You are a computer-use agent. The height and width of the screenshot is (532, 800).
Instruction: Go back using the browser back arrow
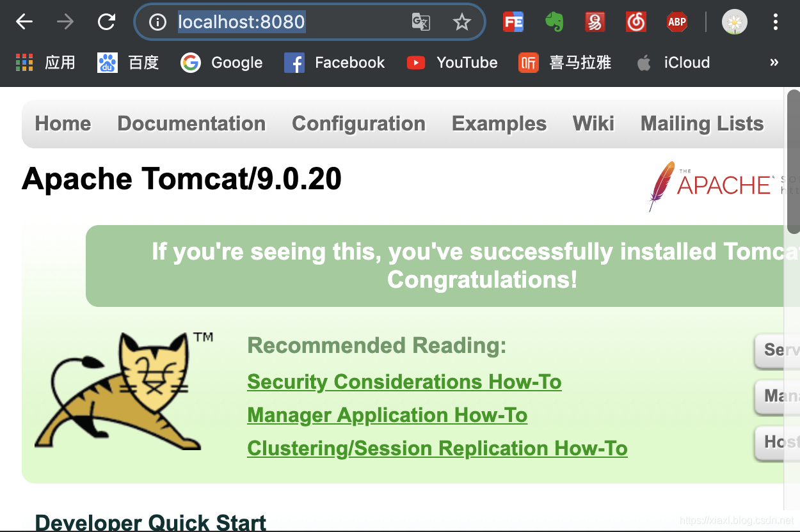coord(24,22)
